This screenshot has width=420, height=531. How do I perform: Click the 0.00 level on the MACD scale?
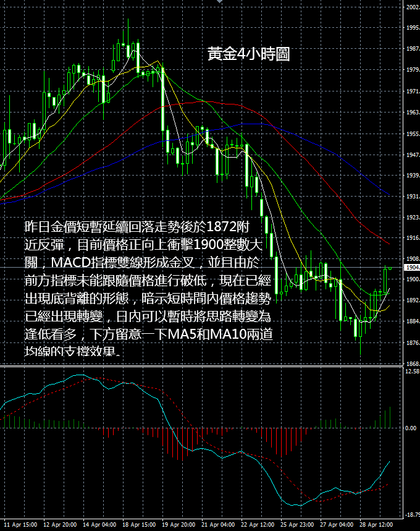click(411, 428)
